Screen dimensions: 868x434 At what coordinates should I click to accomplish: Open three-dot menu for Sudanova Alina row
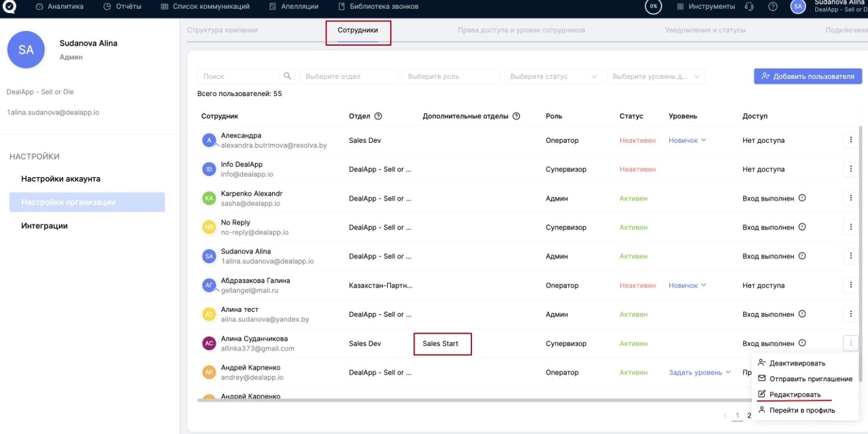tap(851, 256)
